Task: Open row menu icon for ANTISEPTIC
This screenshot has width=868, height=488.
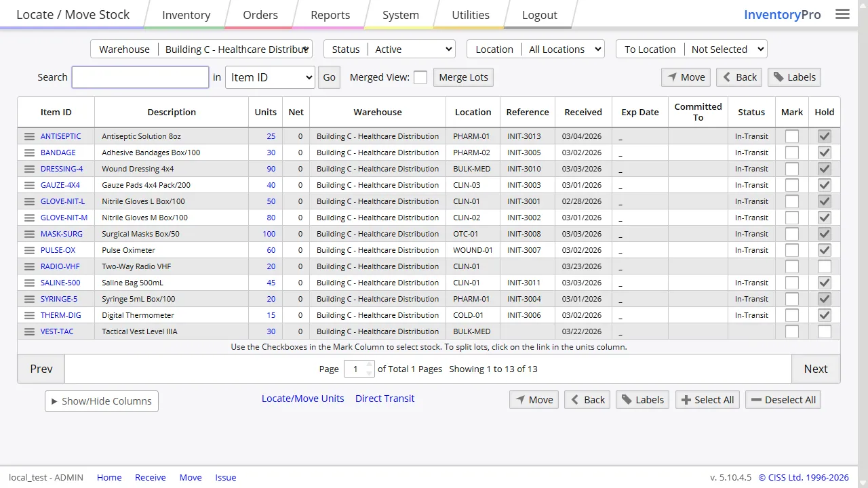Action: (29, 136)
